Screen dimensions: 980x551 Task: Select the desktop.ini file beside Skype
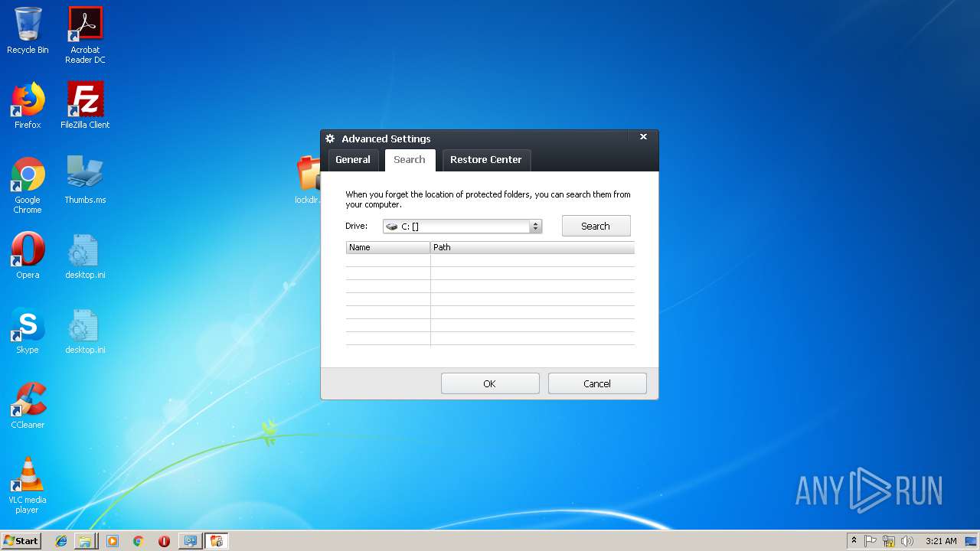pyautogui.click(x=85, y=331)
